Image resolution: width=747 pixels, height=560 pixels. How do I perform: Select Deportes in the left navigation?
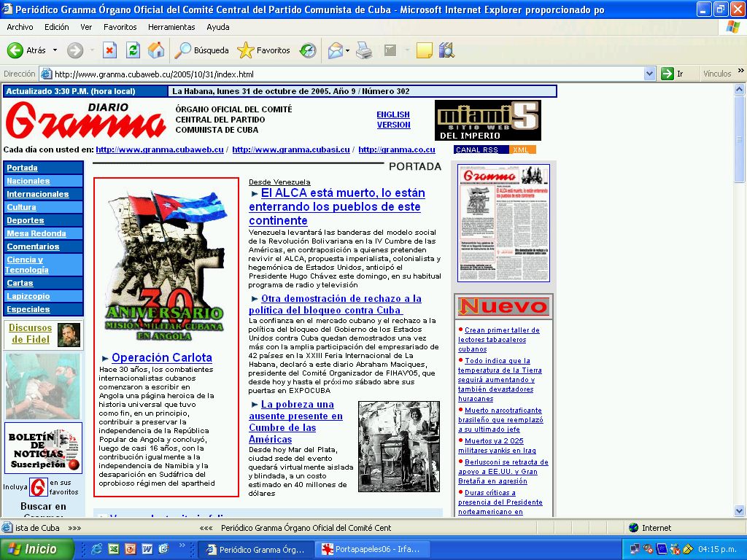[x=26, y=220]
